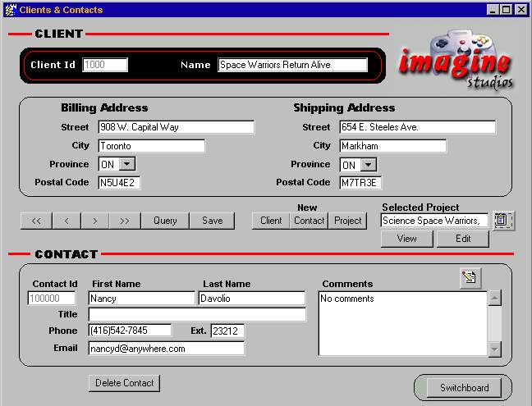Screen dimensions: 532x406
Task: Click the client Name text field
Action: [292, 66]
